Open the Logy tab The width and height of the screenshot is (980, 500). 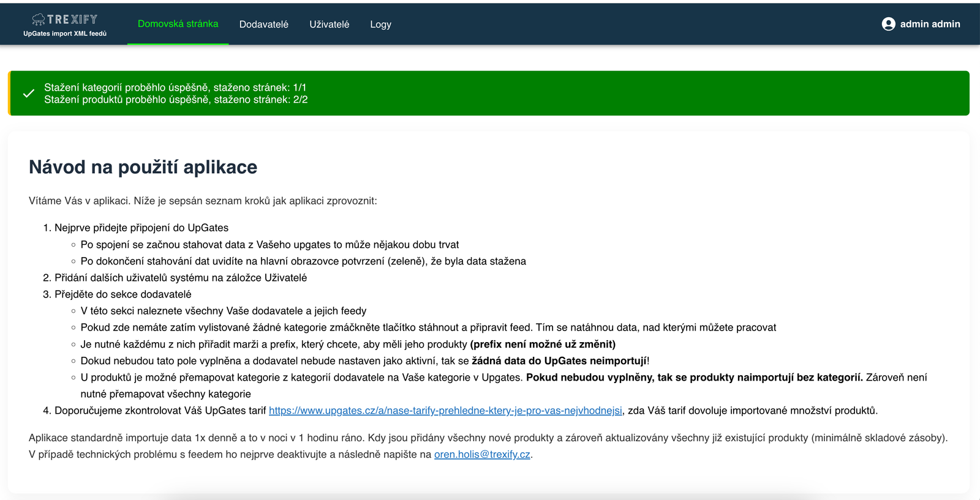click(x=380, y=24)
